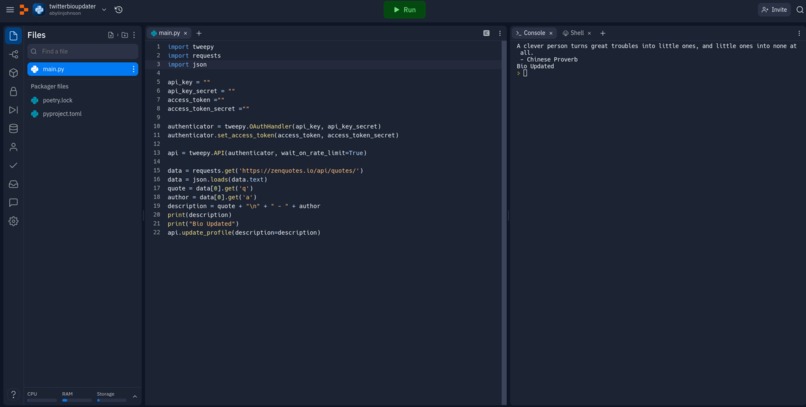Switch to the Shell tab
This screenshot has width=806, height=407.
pos(577,33)
